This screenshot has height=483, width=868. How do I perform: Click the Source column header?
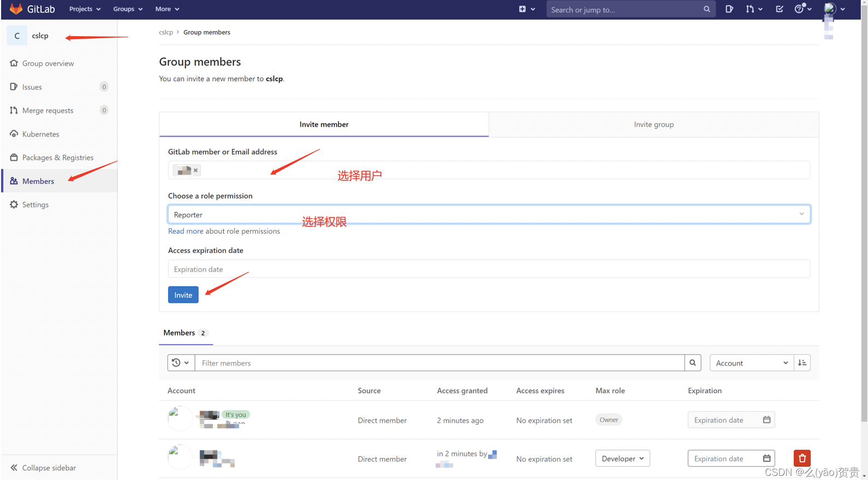tap(369, 391)
